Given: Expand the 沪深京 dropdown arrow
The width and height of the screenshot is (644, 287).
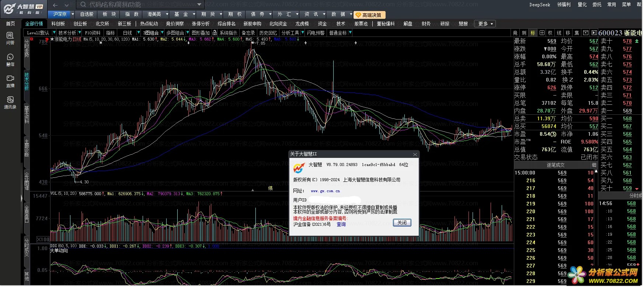Looking at the screenshot, I should click(x=73, y=14).
